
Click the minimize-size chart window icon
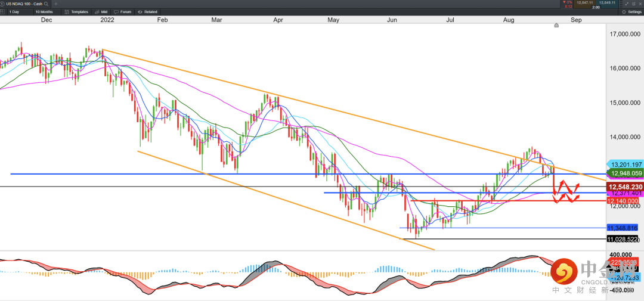click(x=627, y=4)
